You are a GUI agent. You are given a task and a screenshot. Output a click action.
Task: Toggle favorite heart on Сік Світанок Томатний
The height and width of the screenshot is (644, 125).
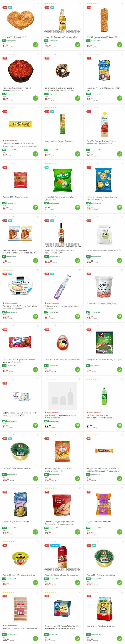tap(122, 108)
